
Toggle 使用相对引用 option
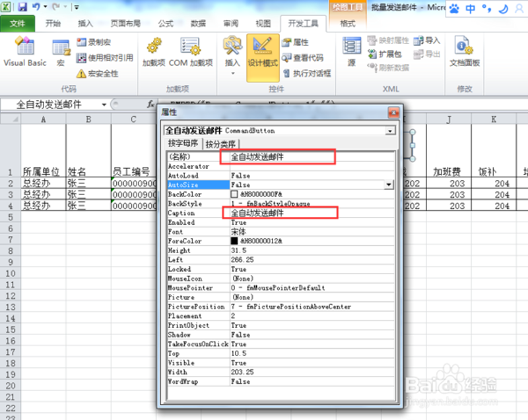pos(105,58)
